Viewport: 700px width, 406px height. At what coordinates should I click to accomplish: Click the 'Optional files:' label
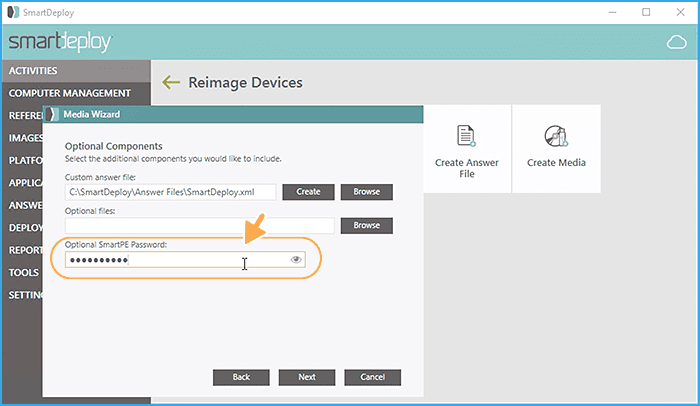pos(90,211)
